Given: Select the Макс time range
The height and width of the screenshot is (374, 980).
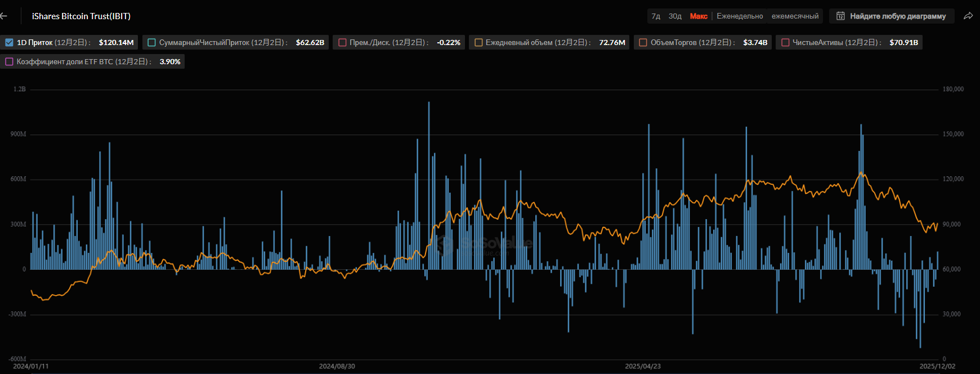Looking at the screenshot, I should click(x=699, y=16).
